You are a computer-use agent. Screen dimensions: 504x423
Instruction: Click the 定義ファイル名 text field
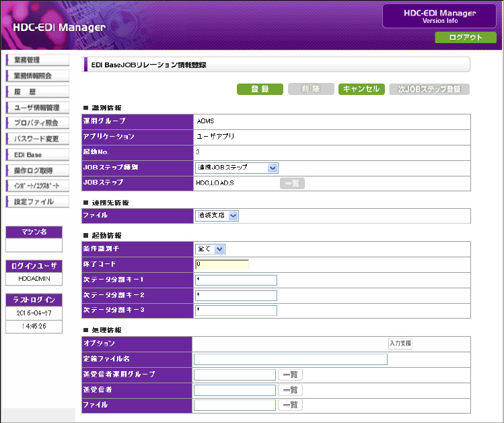tap(290, 359)
